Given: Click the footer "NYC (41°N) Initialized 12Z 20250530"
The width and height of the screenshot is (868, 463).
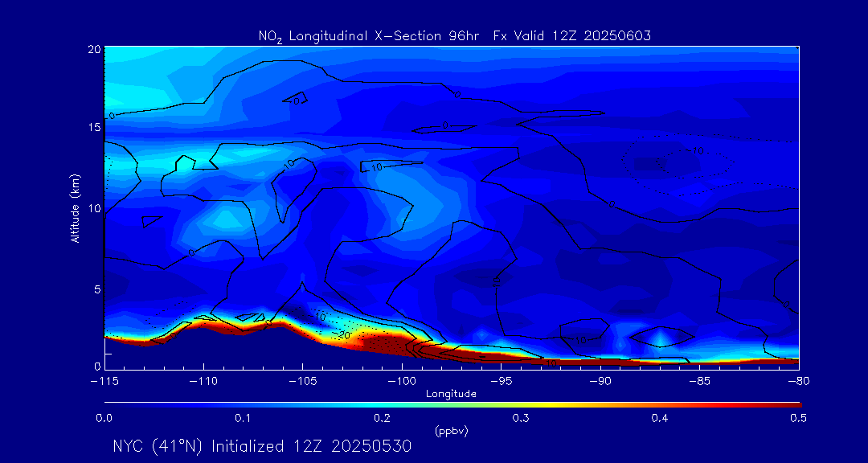Looking at the screenshot, I should (262, 446).
